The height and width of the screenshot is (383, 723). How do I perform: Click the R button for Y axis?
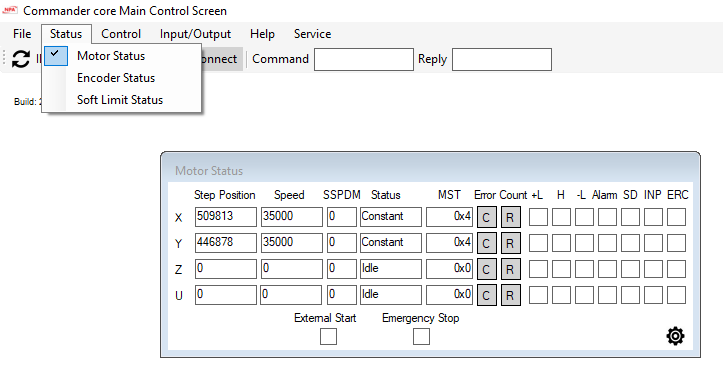coord(510,243)
